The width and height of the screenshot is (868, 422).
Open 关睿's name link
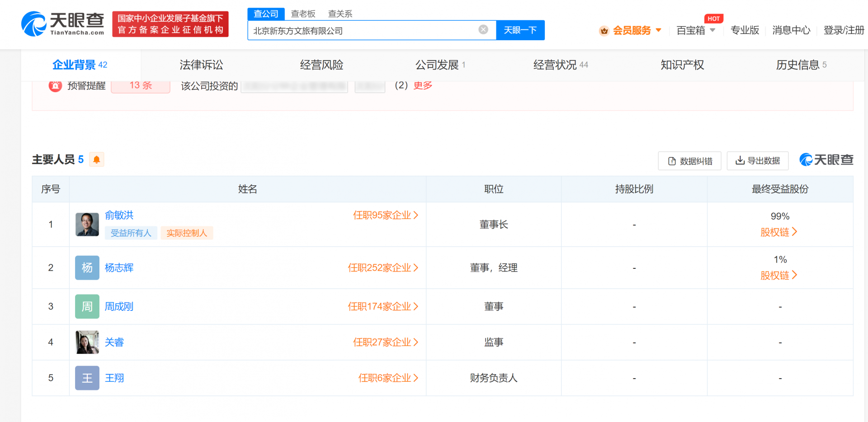(114, 342)
